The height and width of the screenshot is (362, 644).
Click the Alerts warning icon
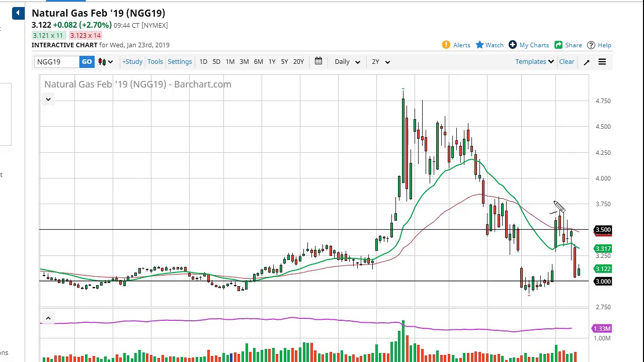point(446,45)
